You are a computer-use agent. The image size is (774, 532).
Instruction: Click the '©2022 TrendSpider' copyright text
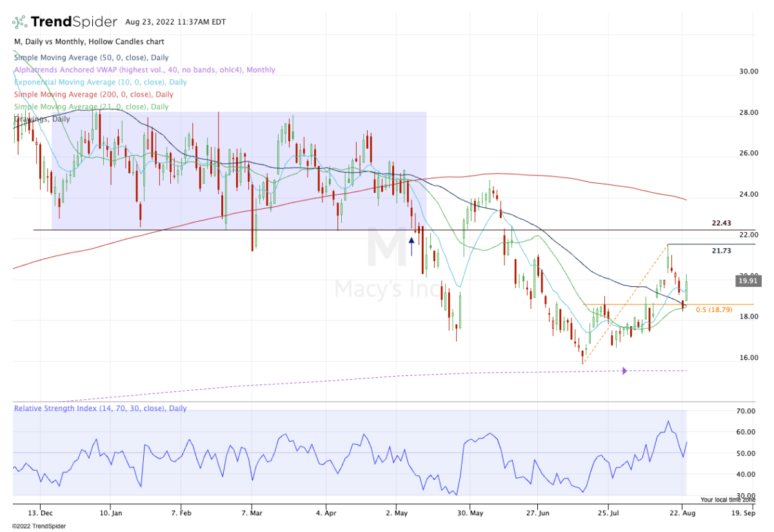click(x=39, y=526)
